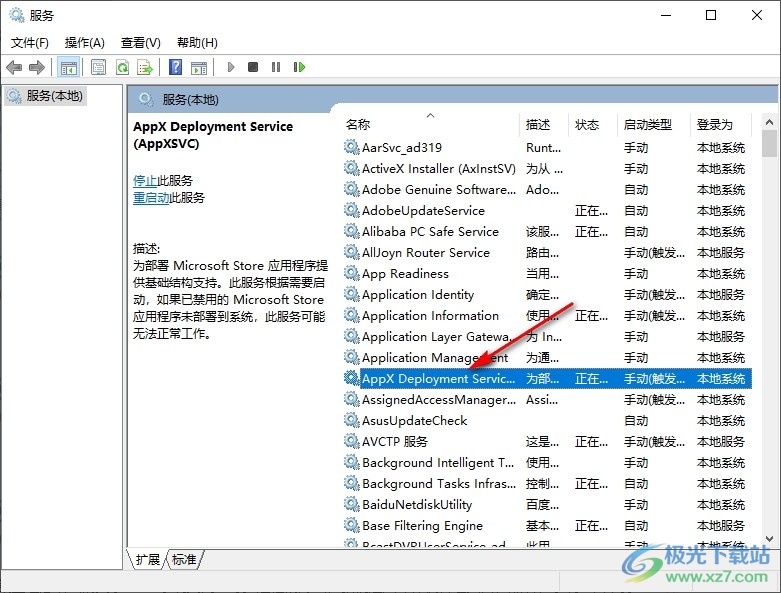
Task: Open the Properties toolbar icon
Action: (x=99, y=67)
